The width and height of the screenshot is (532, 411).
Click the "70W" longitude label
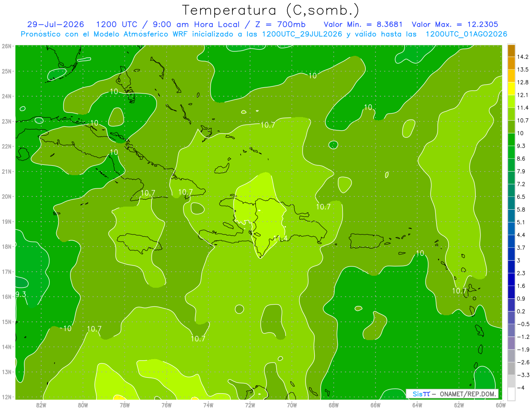coord(292,405)
